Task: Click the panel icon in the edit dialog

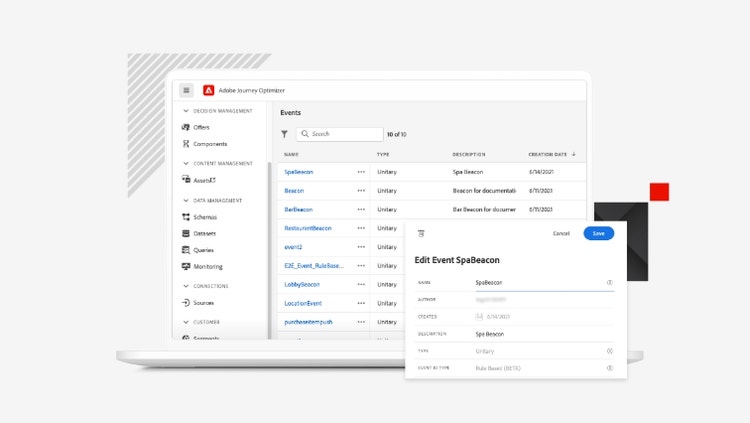Action: pos(421,233)
